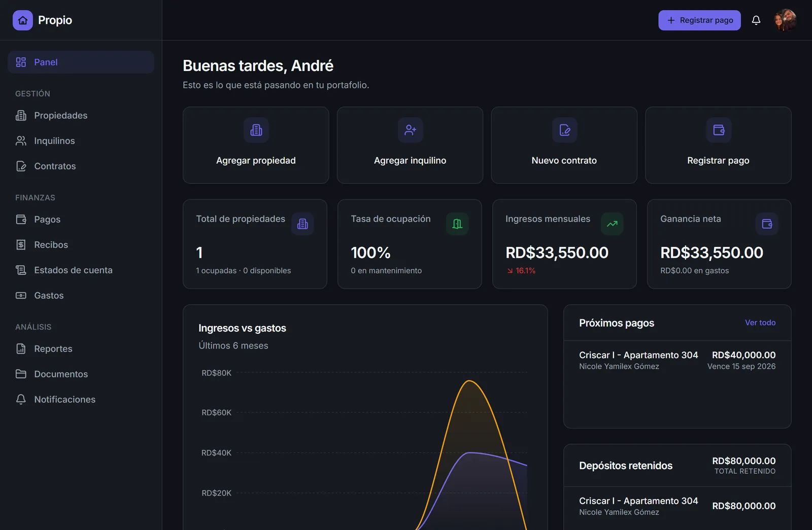Click the Registrar pago button in header

[699, 20]
